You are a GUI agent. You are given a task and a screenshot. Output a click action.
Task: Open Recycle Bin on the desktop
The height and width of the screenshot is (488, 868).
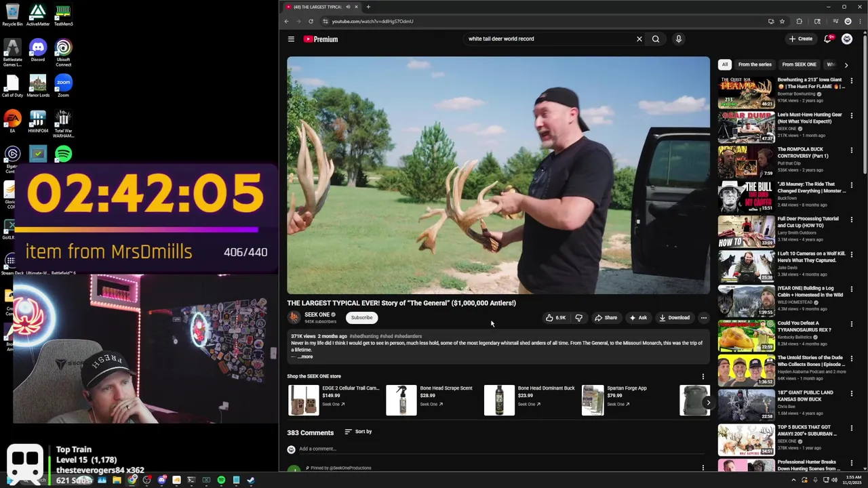pyautogui.click(x=12, y=15)
